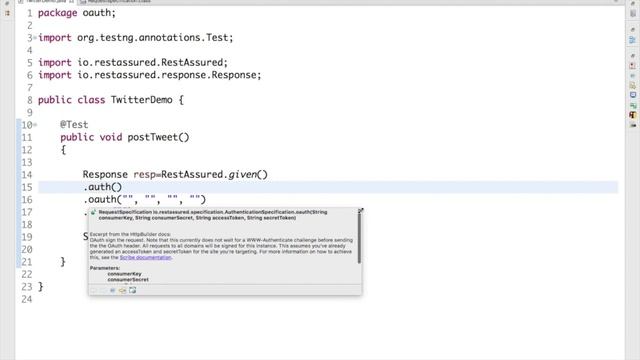The image size is (640, 360).
Task: Click the scrollbar of the Javadoc popup
Action: 359,239
